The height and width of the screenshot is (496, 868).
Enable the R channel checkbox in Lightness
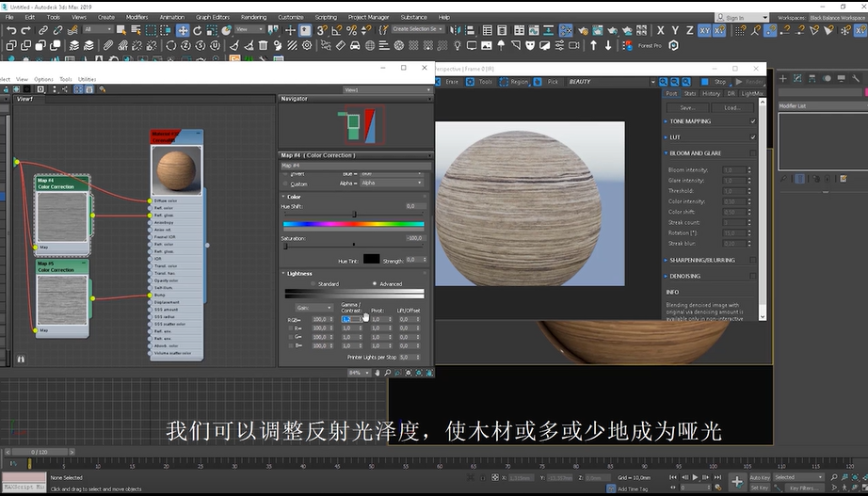click(291, 328)
